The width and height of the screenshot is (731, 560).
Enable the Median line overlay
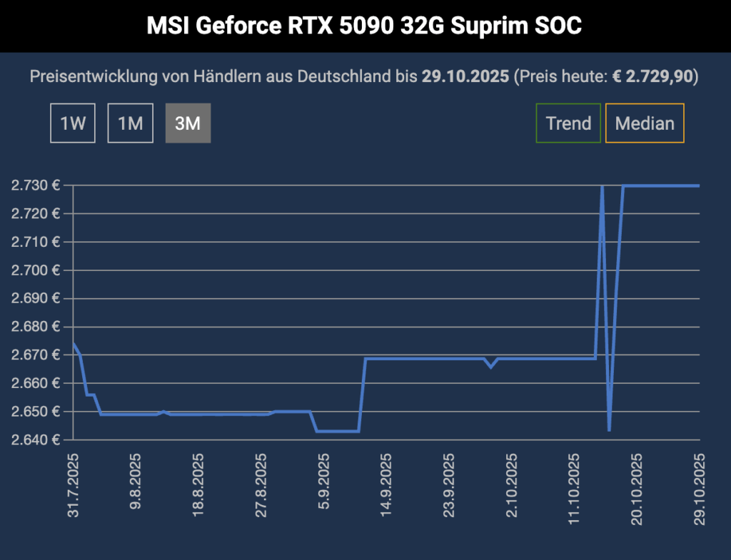(x=645, y=123)
